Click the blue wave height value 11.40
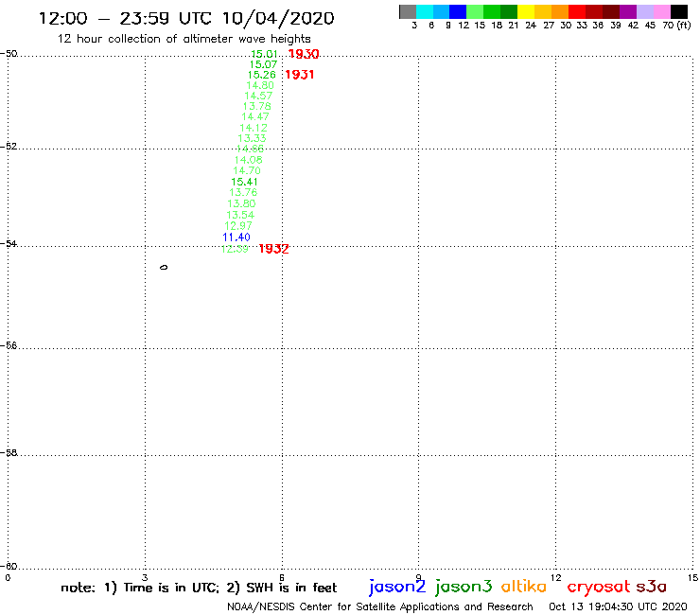Viewport: 700px width, 615px height. point(236,237)
